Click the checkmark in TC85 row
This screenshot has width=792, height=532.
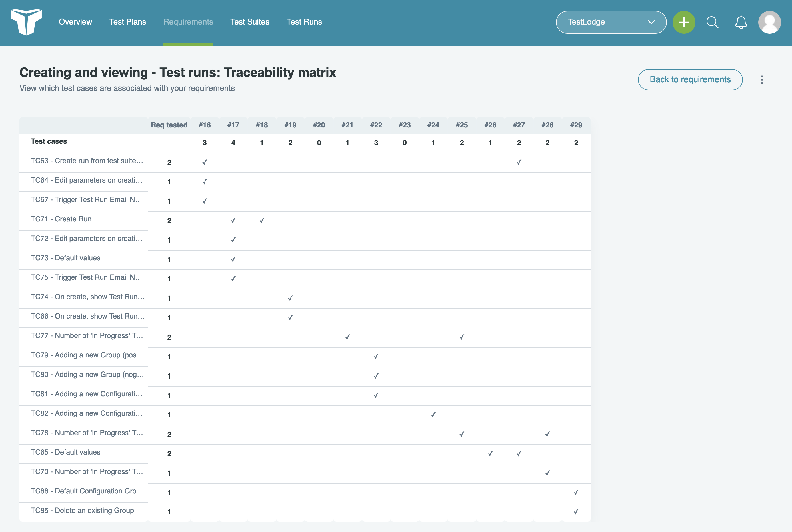tap(576, 512)
